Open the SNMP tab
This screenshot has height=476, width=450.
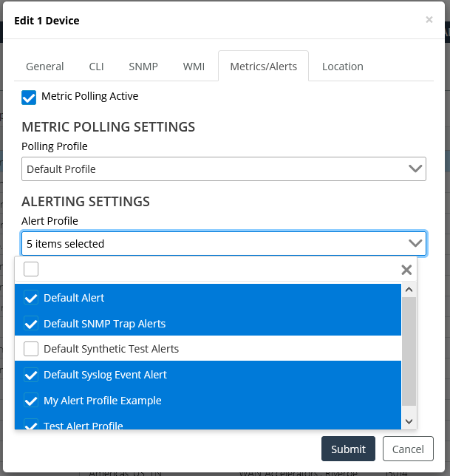pyautogui.click(x=143, y=67)
